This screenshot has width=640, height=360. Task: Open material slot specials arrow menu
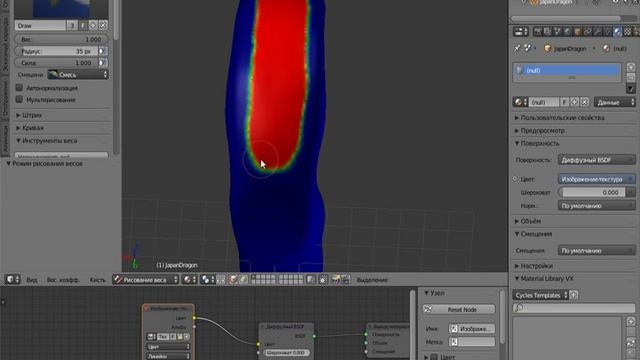[x=631, y=88]
